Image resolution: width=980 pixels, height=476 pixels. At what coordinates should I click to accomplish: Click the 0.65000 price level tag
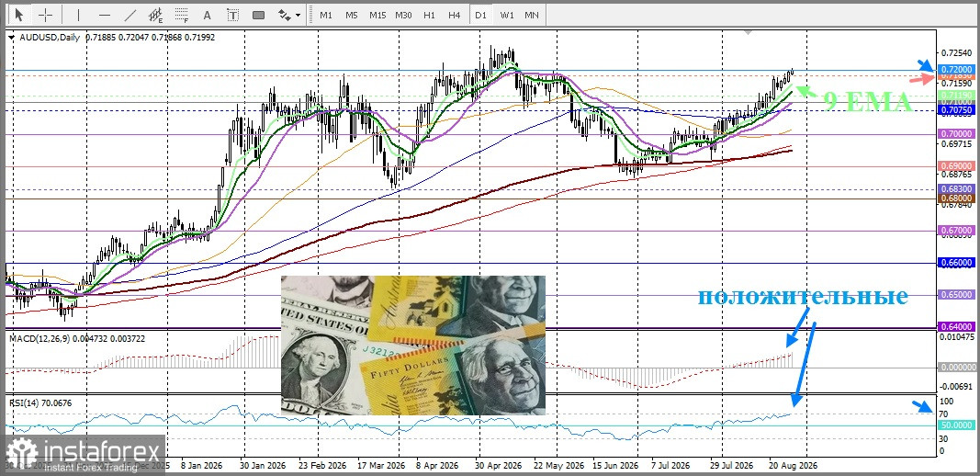coord(956,295)
